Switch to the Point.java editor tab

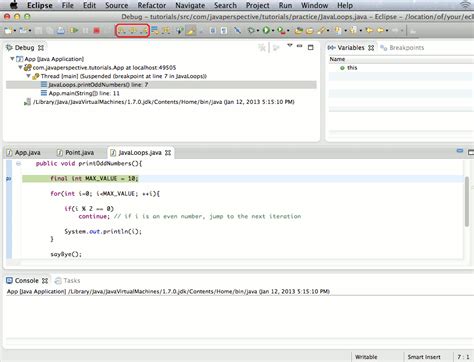(x=76, y=153)
